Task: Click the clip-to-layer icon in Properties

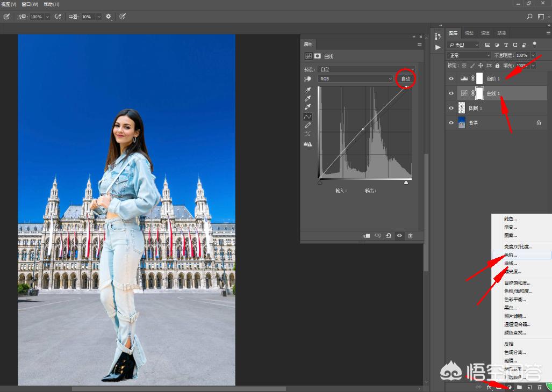Action: (367, 236)
